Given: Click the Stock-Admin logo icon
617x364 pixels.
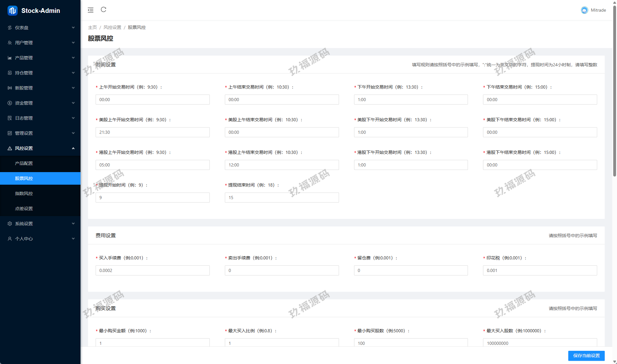Looking at the screenshot, I should 13,11.
